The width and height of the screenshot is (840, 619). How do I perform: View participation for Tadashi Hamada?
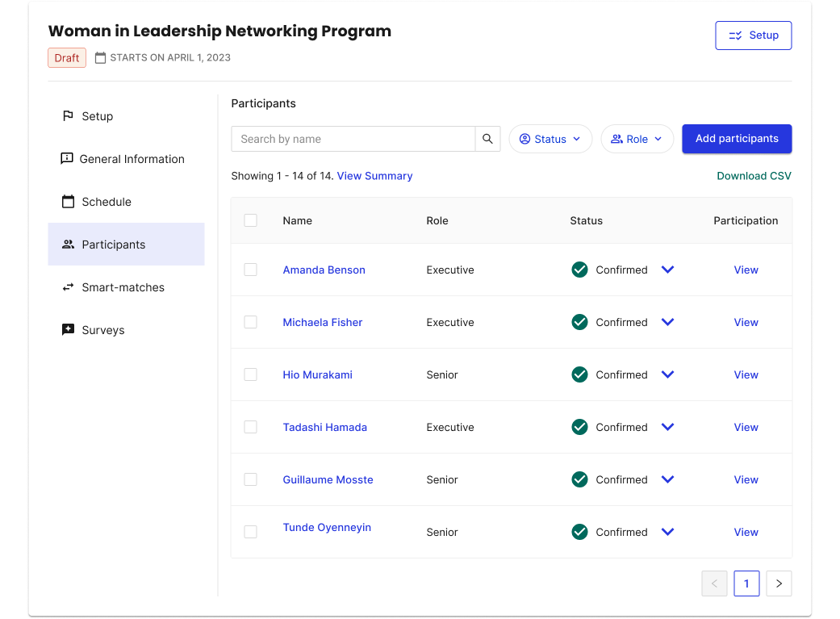coord(746,427)
